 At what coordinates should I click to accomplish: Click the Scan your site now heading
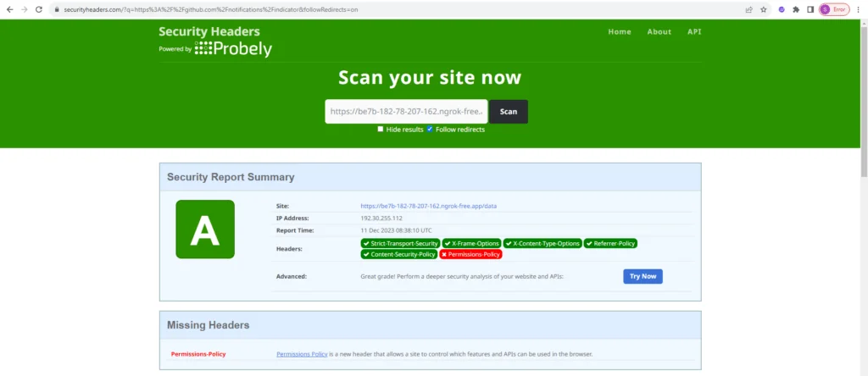pyautogui.click(x=430, y=77)
